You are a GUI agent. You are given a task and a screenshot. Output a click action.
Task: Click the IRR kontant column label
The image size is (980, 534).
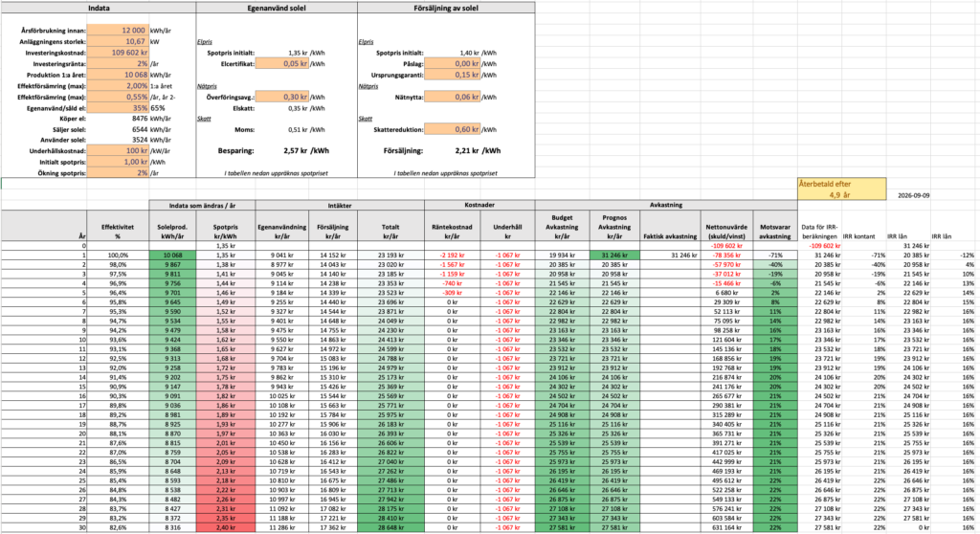coord(858,236)
